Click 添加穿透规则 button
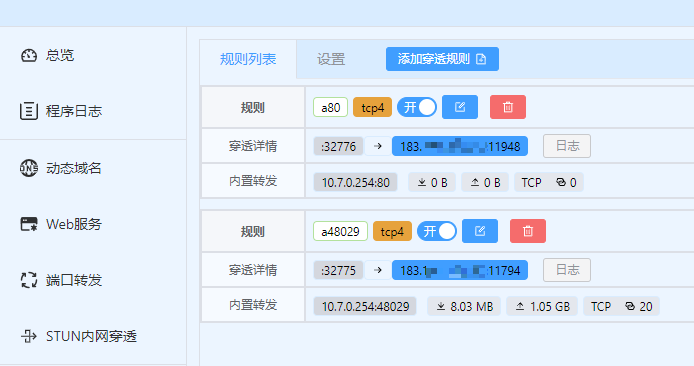This screenshot has height=366, width=694. (442, 59)
